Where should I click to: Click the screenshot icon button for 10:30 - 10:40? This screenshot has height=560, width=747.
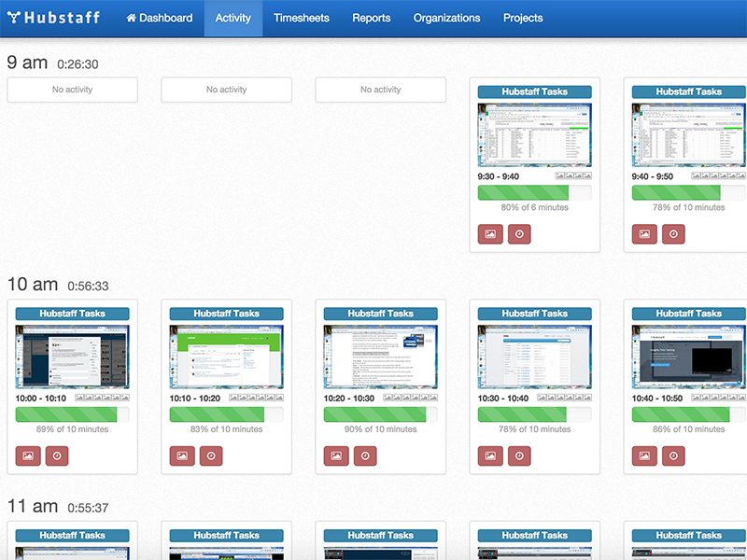coord(490,455)
